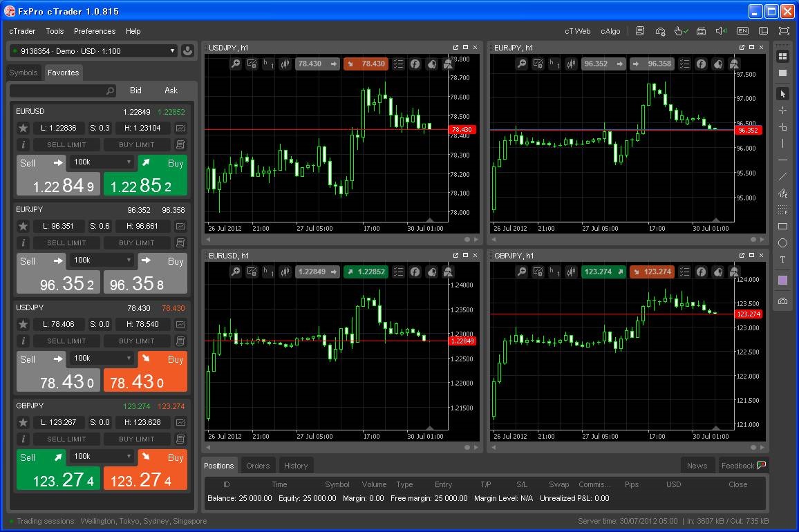Screen dimensions: 799x532
Task: Select the rectangle drawing tool
Action: [x=782, y=226]
